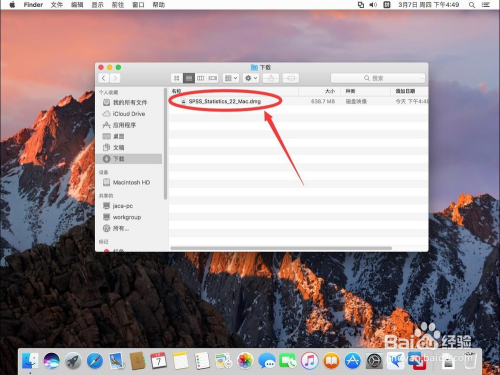
Task: Switch Finder to column view
Action: pos(201,78)
